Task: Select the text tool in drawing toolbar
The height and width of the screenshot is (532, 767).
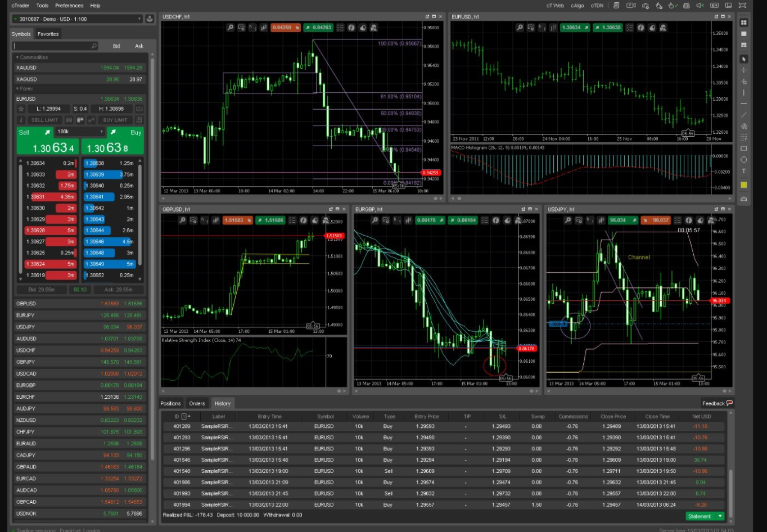Action: coord(743,171)
